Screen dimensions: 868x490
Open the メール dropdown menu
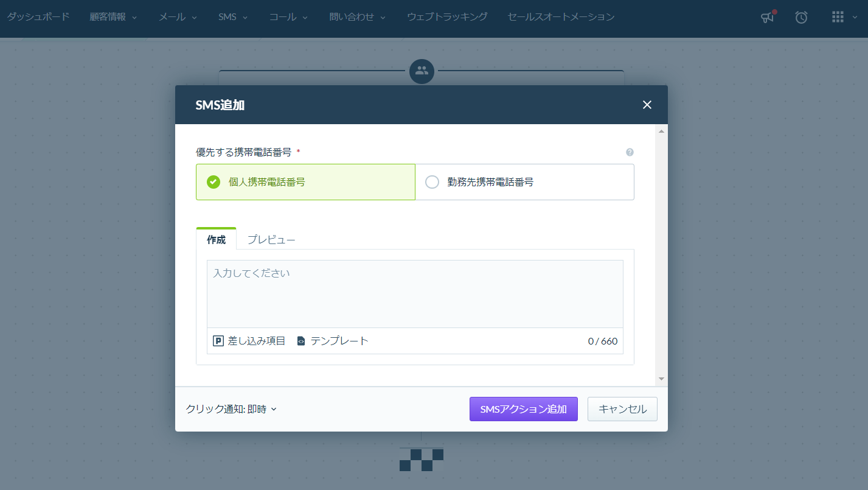pos(178,17)
